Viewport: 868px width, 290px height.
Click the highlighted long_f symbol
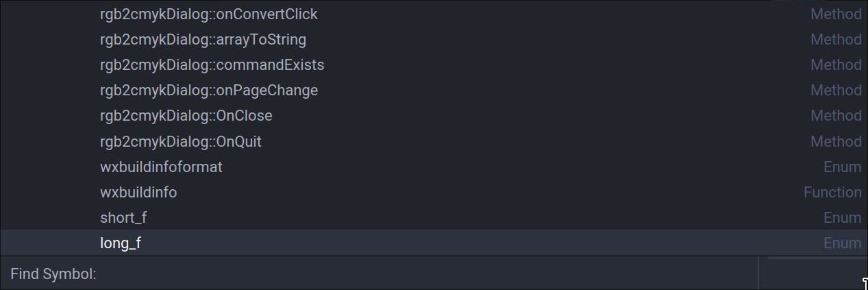tap(121, 243)
